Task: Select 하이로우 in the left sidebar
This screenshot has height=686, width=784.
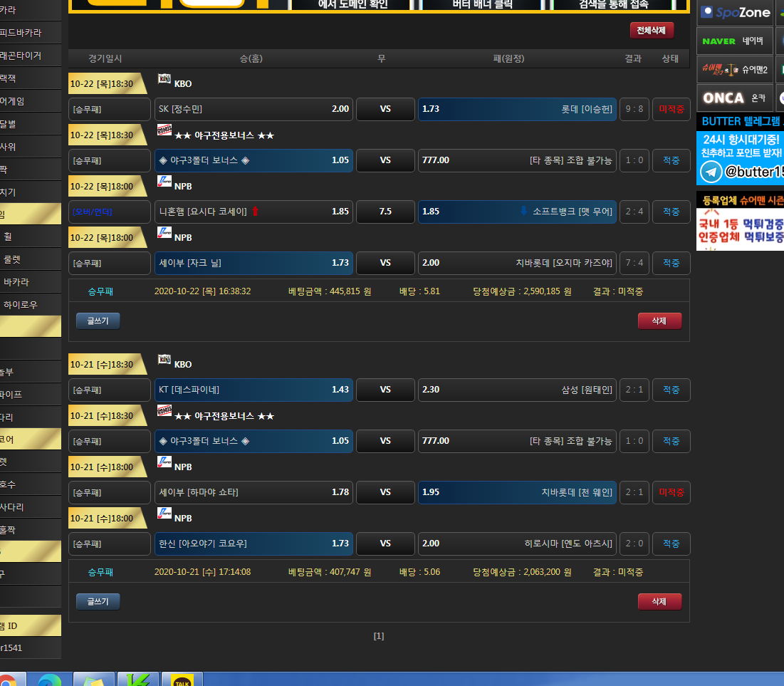Action: point(20,305)
